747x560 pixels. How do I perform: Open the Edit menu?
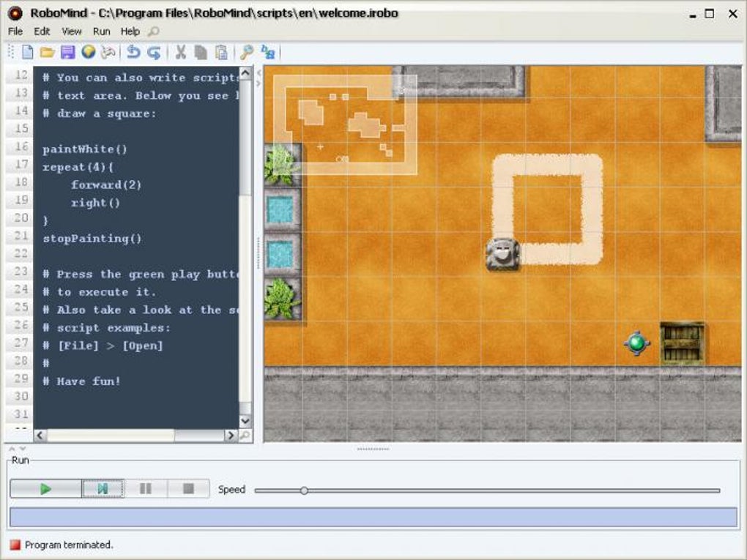tap(42, 31)
